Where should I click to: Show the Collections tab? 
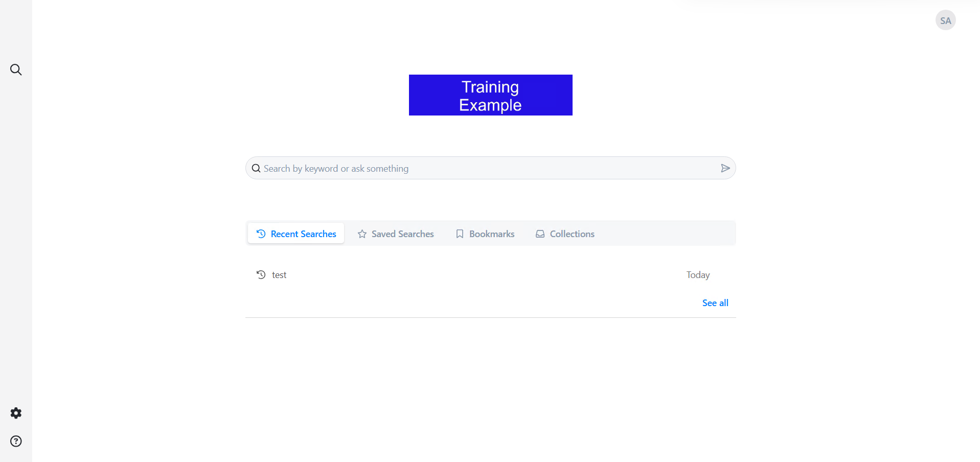(565, 234)
